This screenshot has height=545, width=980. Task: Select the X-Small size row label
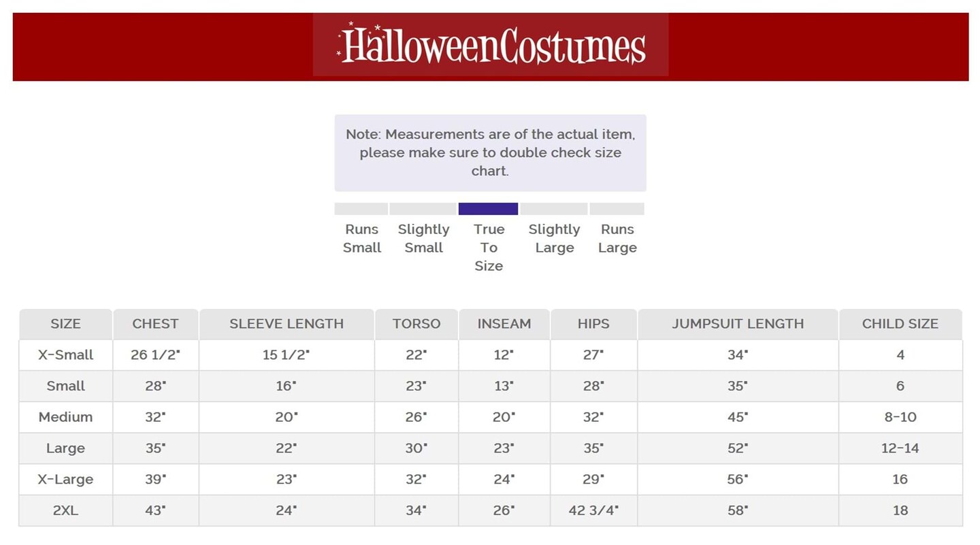[65, 354]
